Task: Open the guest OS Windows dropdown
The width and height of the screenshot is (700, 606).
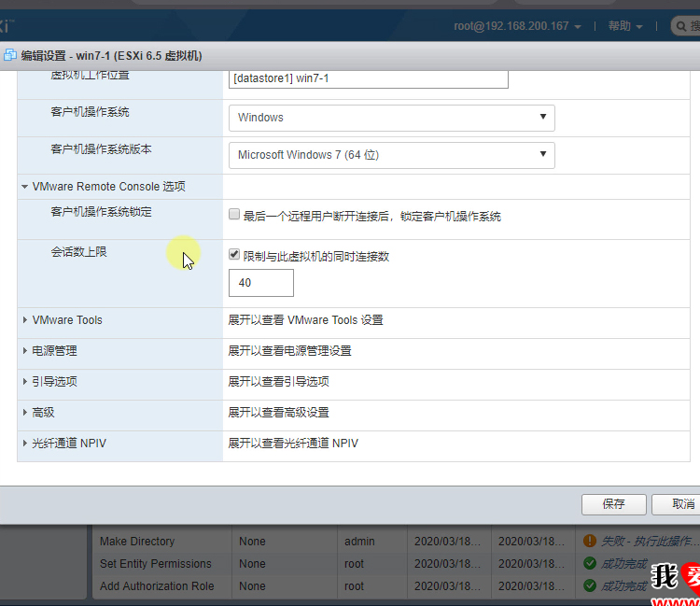Action: click(x=391, y=118)
